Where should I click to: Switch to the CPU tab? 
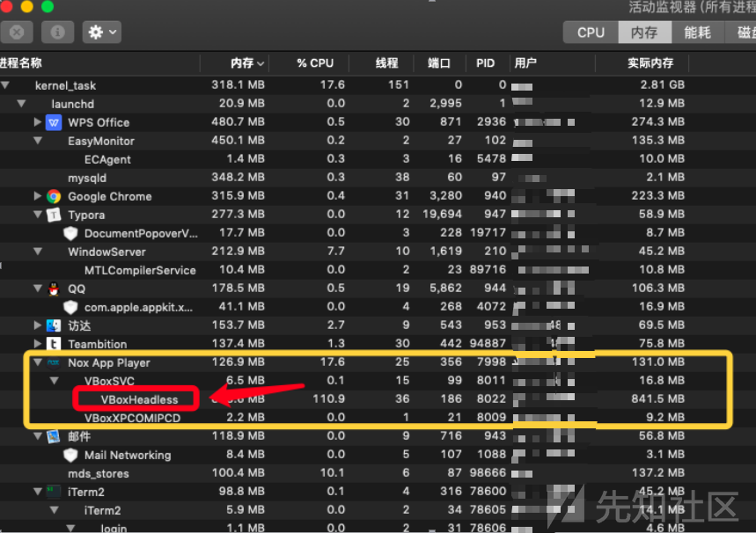tap(591, 33)
